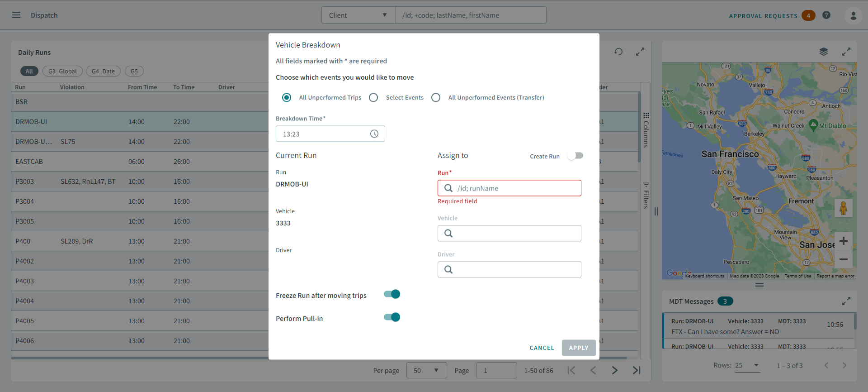Refresh the Daily Runs list
The width and height of the screenshot is (868, 392).
(x=618, y=52)
